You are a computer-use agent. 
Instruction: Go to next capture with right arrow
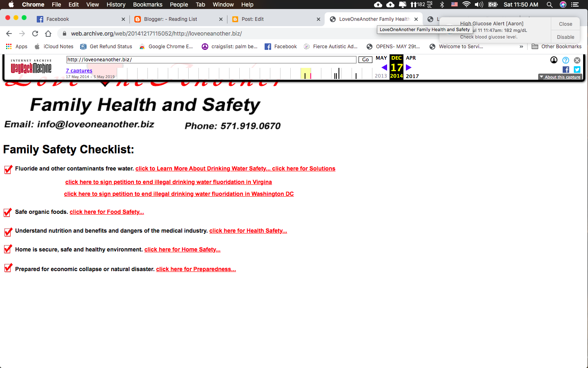[409, 67]
